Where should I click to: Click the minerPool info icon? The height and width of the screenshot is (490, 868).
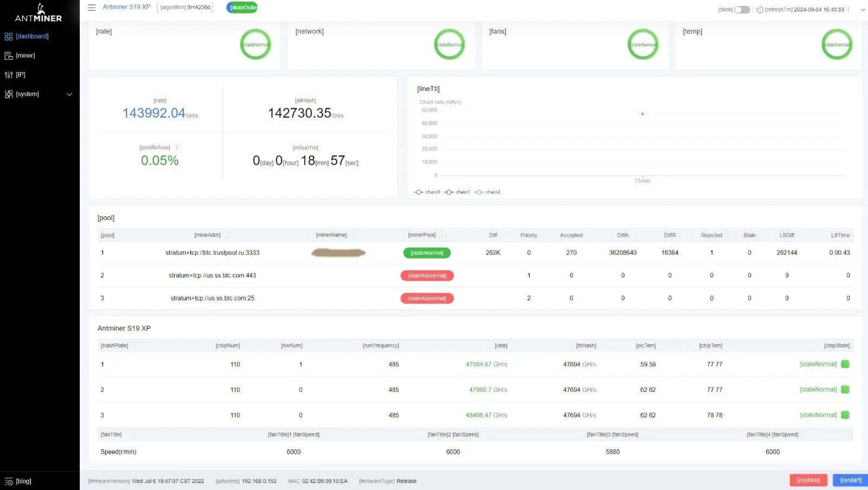(442, 235)
